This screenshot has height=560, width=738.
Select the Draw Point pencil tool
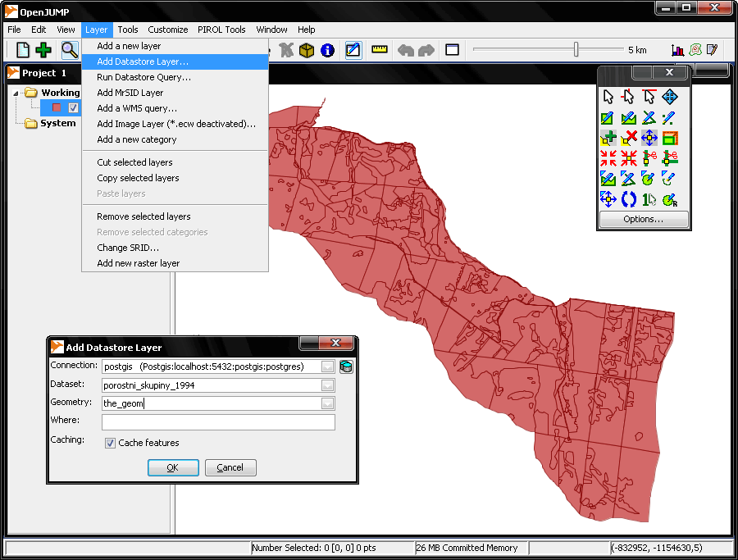pos(670,117)
